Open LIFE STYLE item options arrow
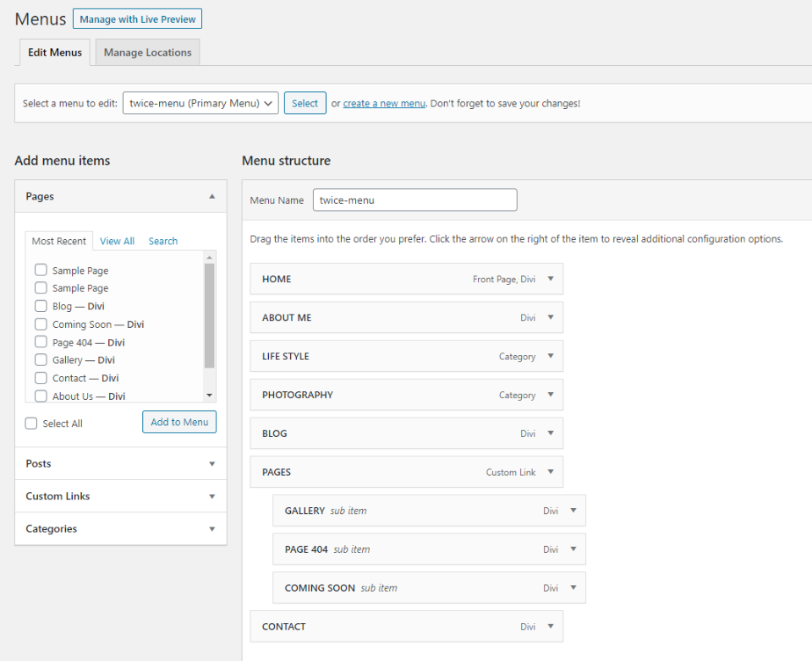The image size is (812, 661). click(550, 357)
